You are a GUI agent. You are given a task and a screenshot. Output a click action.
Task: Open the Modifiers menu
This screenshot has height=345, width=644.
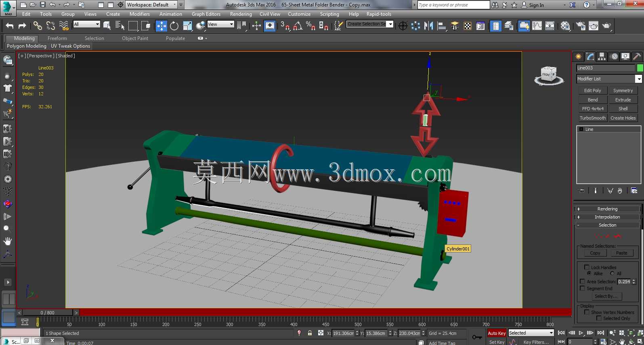click(x=140, y=14)
